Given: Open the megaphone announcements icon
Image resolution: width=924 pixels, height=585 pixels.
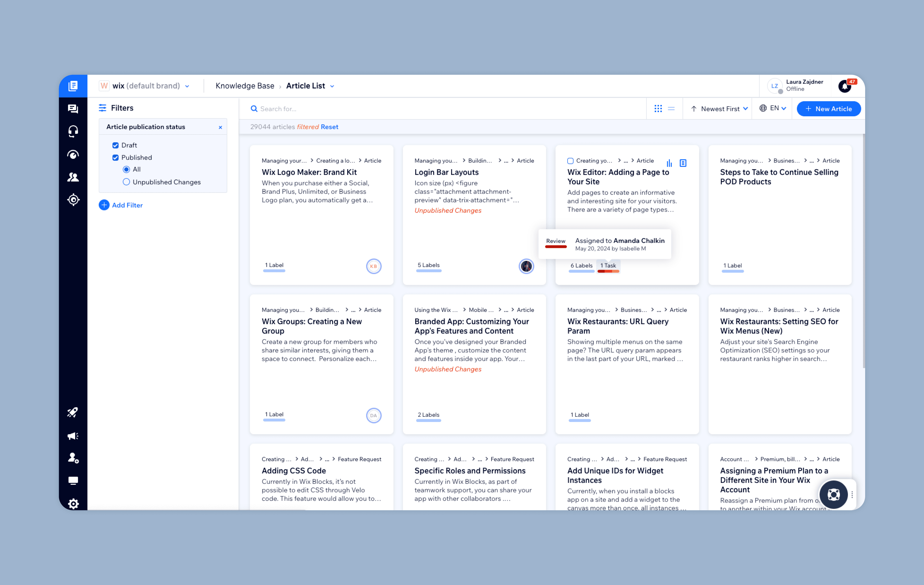Looking at the screenshot, I should [x=73, y=436].
